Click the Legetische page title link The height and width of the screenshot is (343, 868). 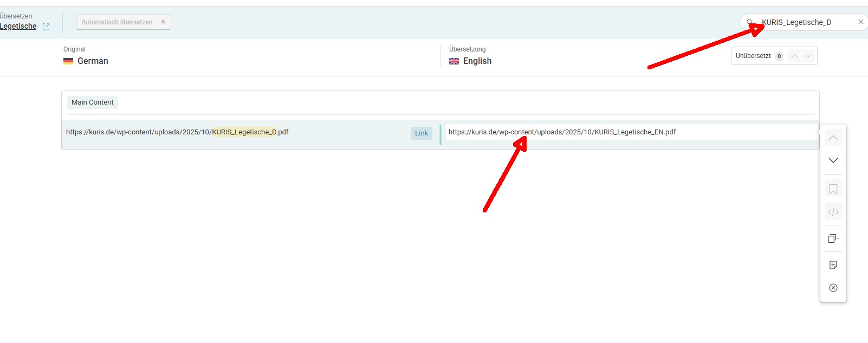tap(18, 26)
